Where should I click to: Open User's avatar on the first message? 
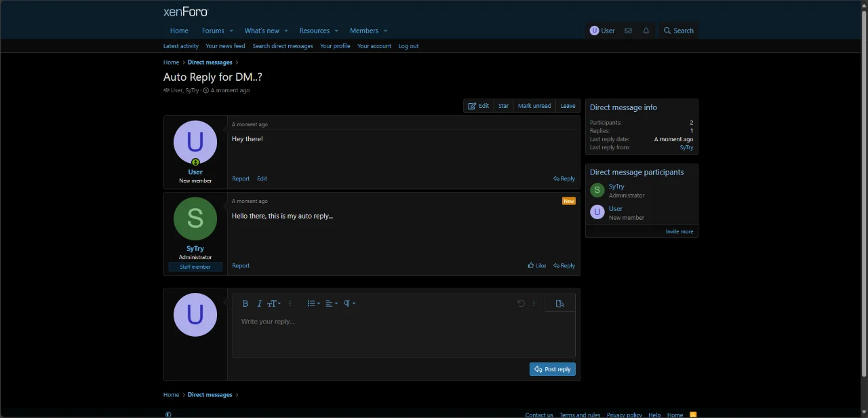click(195, 142)
